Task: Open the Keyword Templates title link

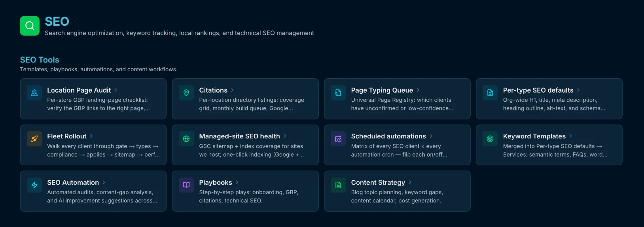Action: 534,136
